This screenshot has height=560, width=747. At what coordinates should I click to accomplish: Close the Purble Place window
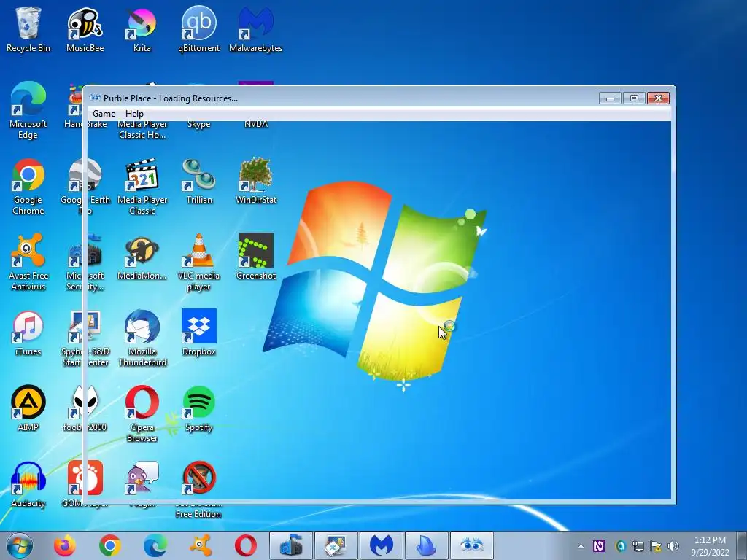coord(659,98)
